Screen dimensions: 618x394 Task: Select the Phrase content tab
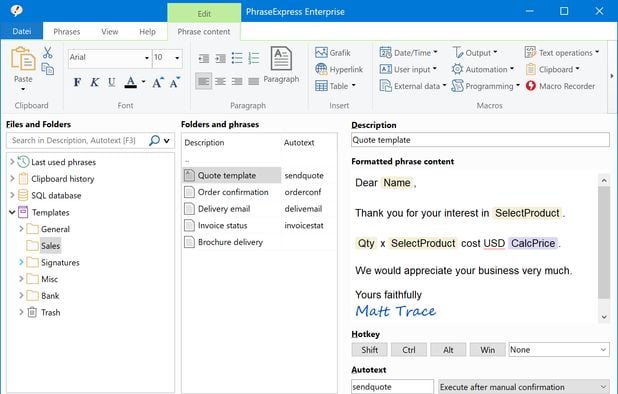tap(204, 32)
